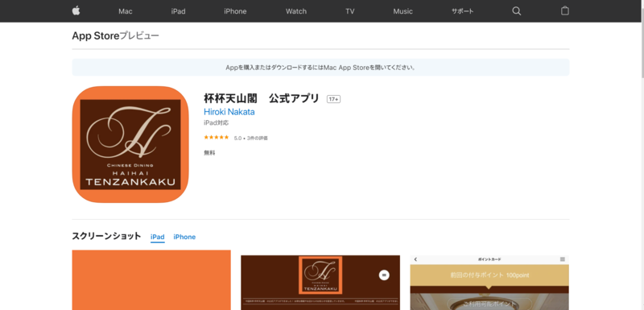The image size is (644, 310).
Task: Click the Apple logo icon
Action: tap(76, 11)
